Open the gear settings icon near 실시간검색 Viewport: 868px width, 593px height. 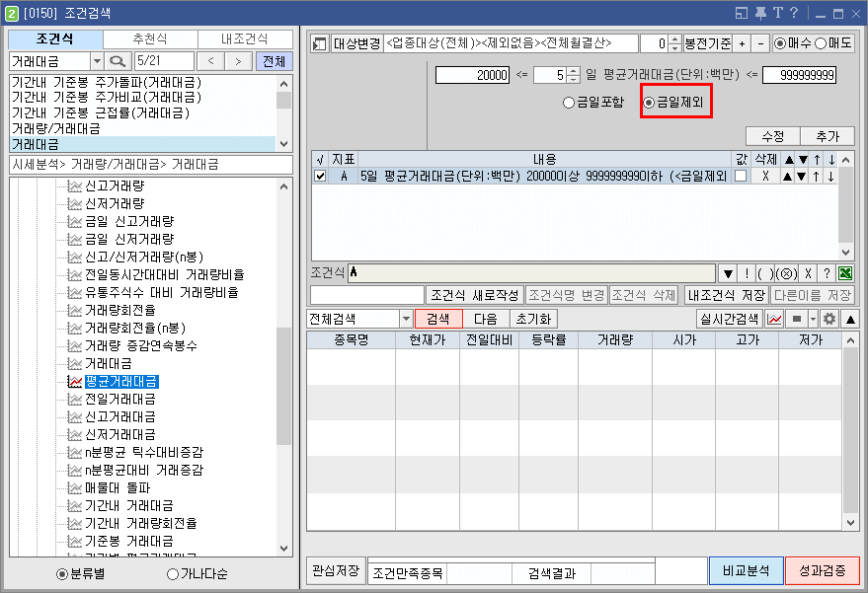[x=827, y=319]
